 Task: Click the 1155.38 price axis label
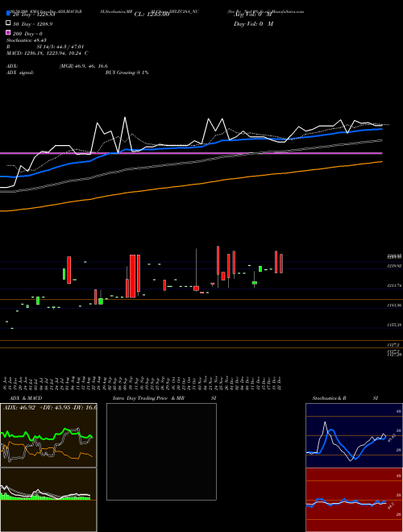tap(394, 325)
